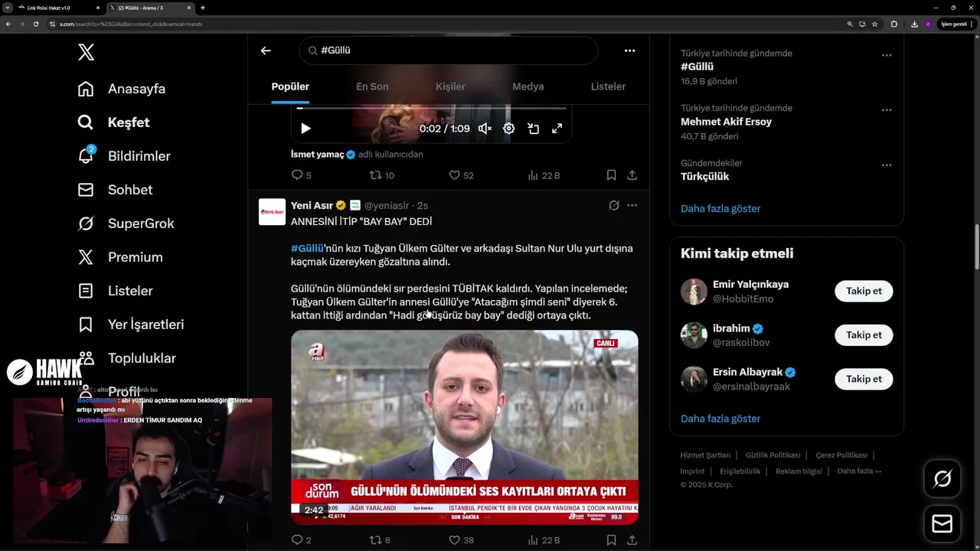Screen dimensions: 980x551
Task: Select the Popüler tab
Action: [290, 86]
